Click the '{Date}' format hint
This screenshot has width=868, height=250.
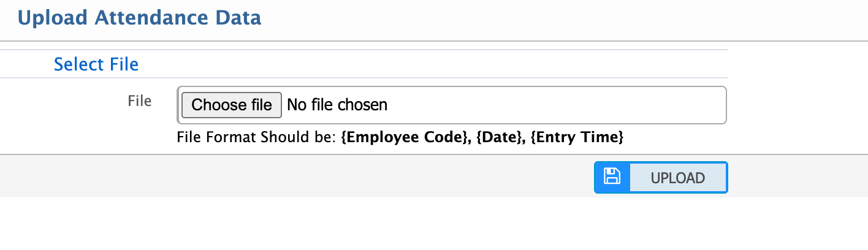tap(495, 138)
